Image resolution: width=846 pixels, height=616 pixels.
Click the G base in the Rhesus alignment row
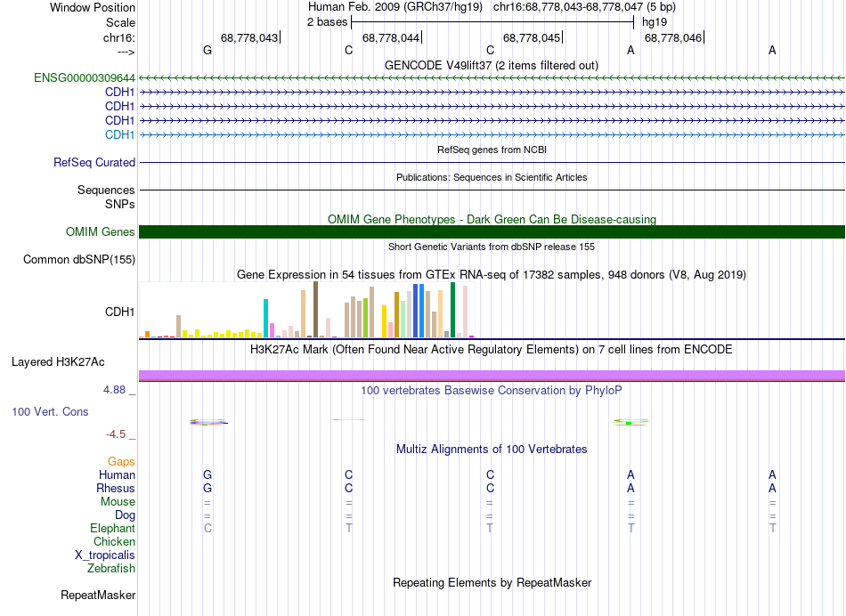(x=207, y=488)
